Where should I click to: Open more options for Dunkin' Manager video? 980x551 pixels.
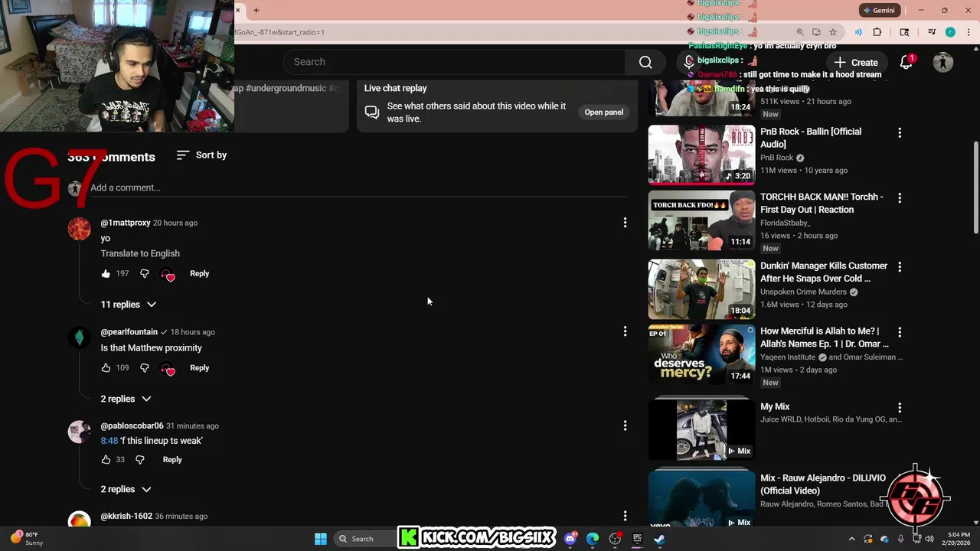click(900, 267)
